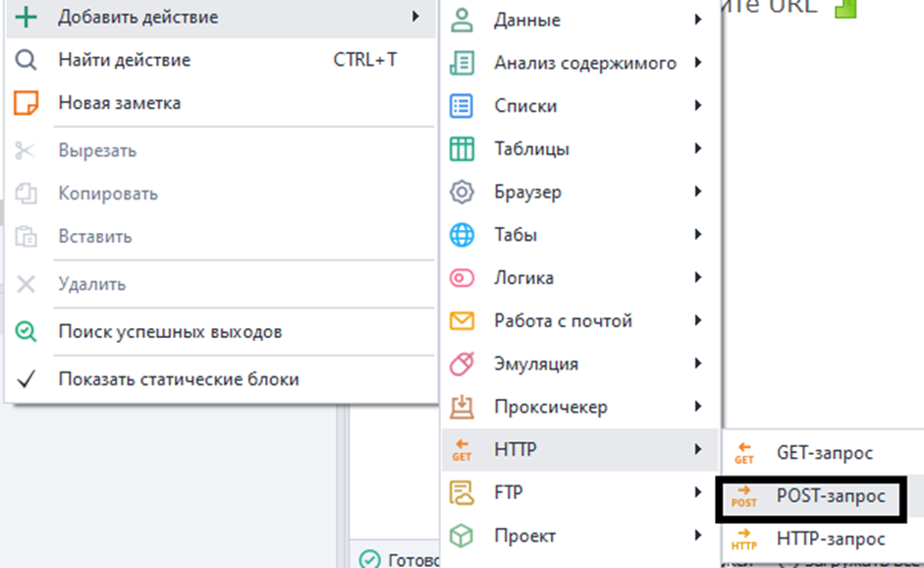Select POST-запрос from HTTP submenu

point(830,497)
